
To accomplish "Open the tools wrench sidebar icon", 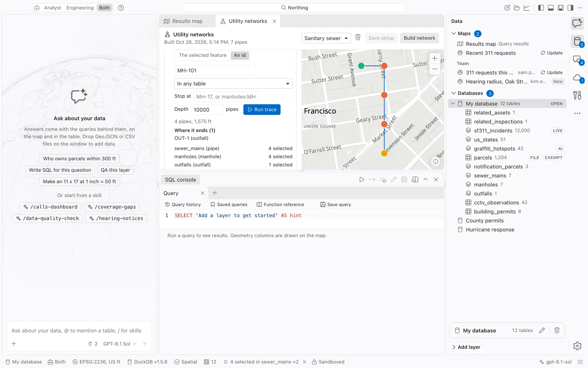I will point(577,95).
